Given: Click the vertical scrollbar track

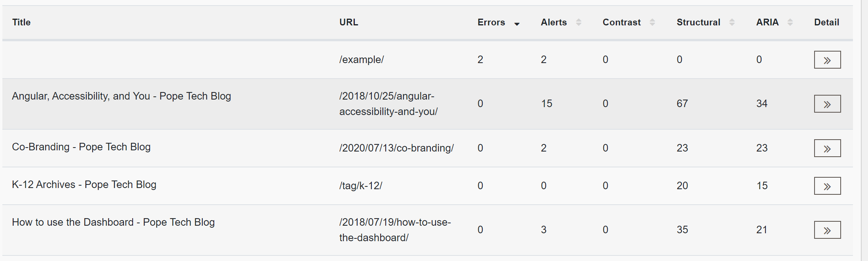Looking at the screenshot, I should point(864,130).
